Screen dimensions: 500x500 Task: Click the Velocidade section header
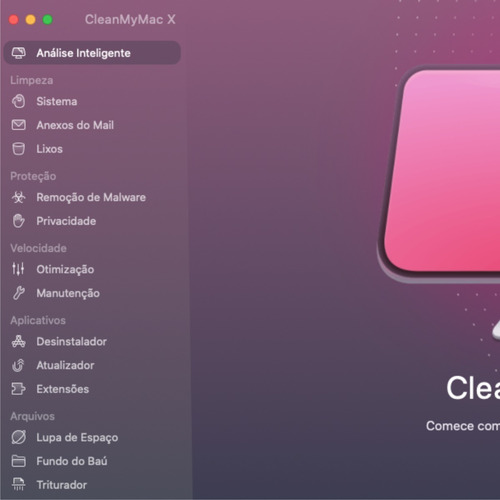[38, 248]
